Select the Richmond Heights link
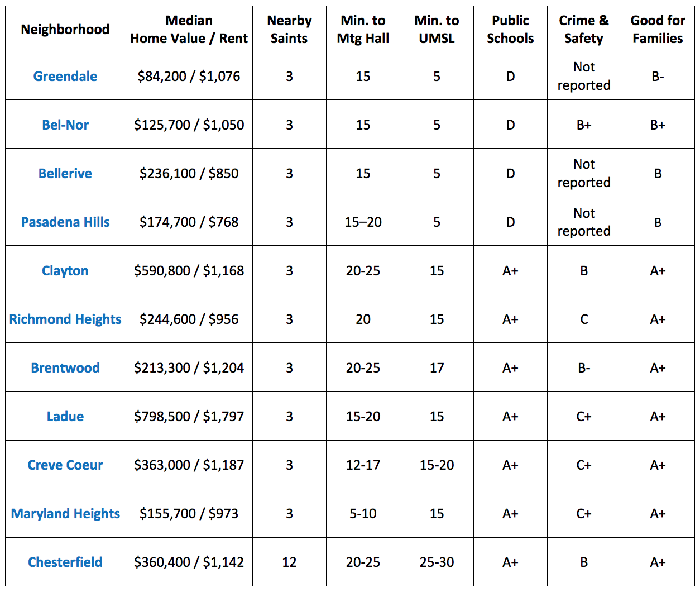The height and width of the screenshot is (592, 700). pyautogui.click(x=65, y=319)
